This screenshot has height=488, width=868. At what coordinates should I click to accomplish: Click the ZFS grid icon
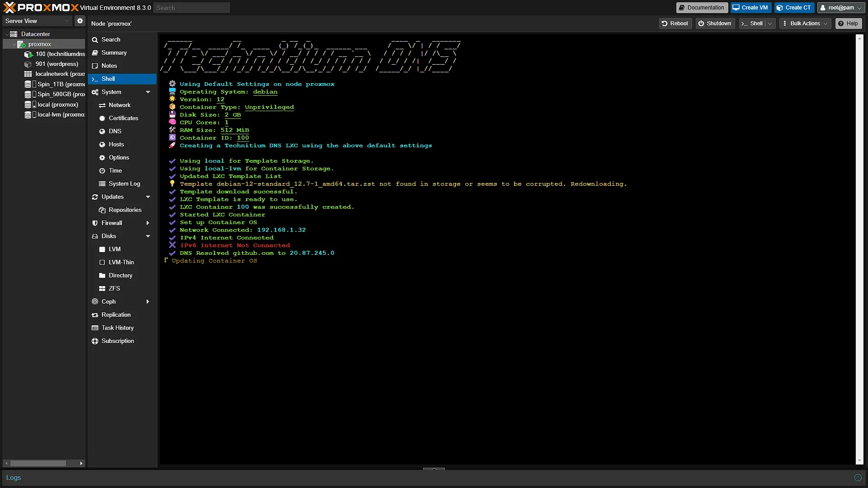pos(102,289)
